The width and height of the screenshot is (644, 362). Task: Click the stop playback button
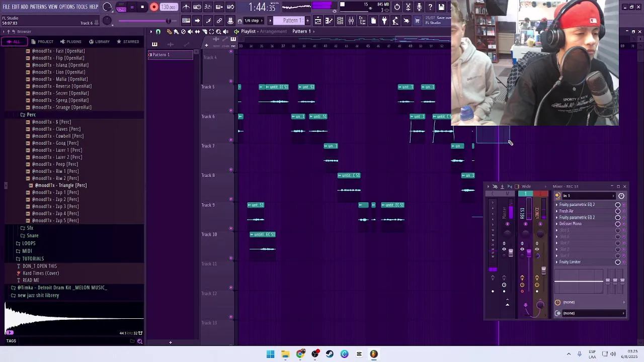(x=142, y=7)
